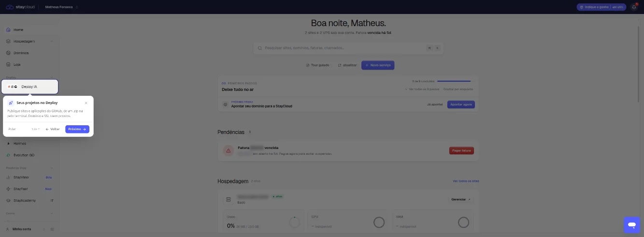Click the Pagar fatura button
The height and width of the screenshot is (237, 644).
tap(461, 150)
